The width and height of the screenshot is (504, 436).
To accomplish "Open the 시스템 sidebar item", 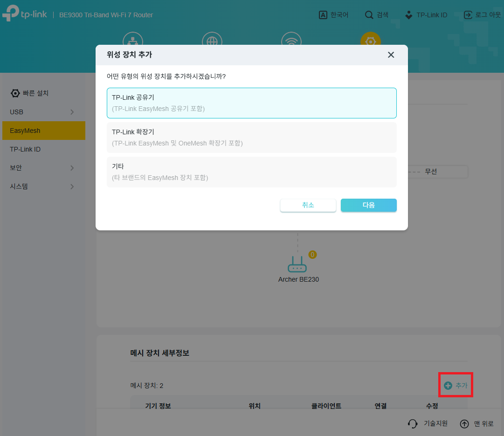I will coord(44,187).
